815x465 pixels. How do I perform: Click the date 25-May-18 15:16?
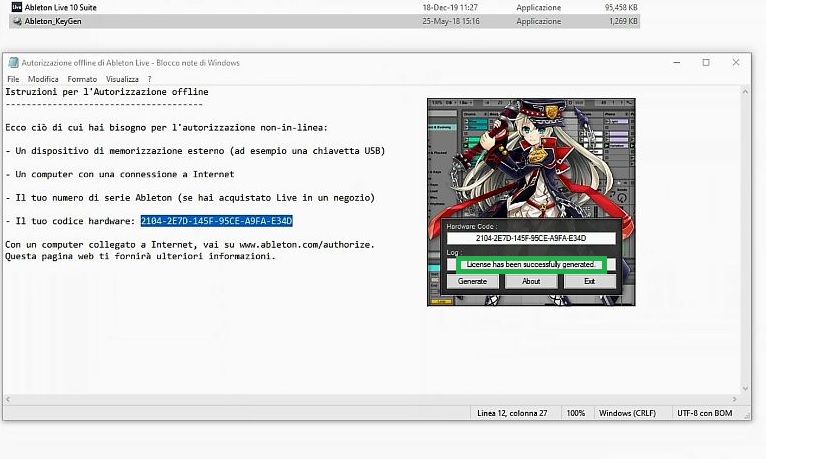click(451, 21)
